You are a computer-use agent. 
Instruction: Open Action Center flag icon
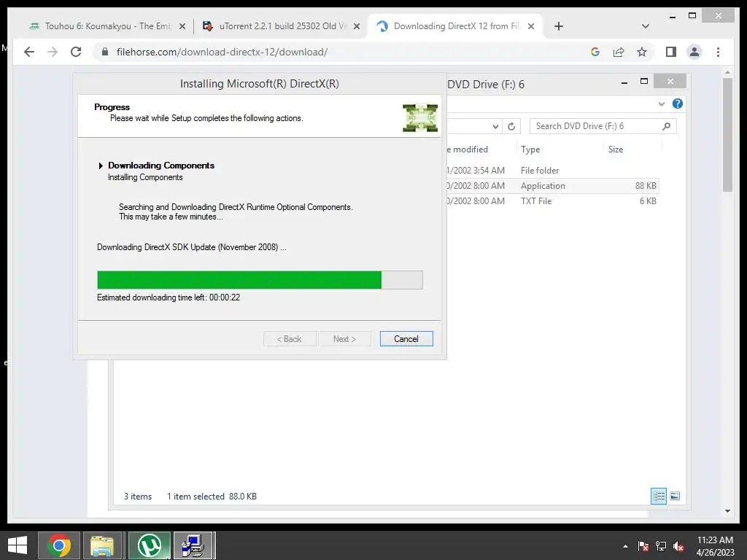pyautogui.click(x=643, y=546)
